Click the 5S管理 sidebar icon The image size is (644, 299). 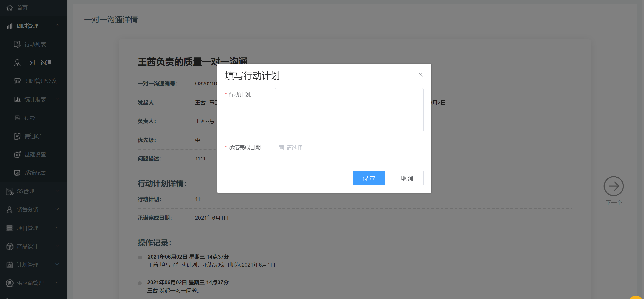[10, 191]
